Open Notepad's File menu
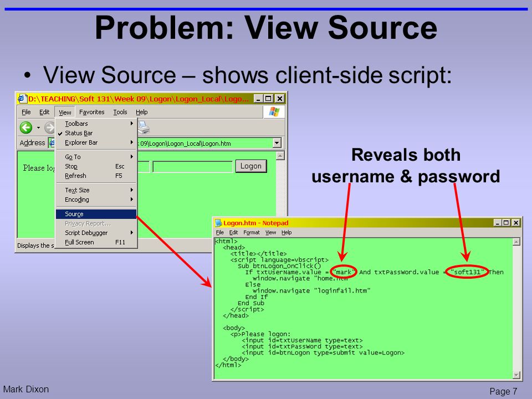 pos(220,232)
